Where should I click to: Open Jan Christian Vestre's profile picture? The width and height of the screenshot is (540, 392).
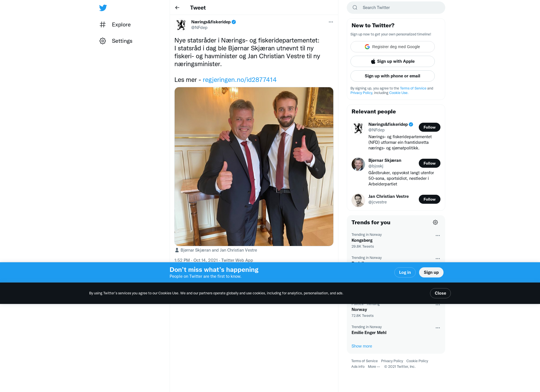(358, 200)
